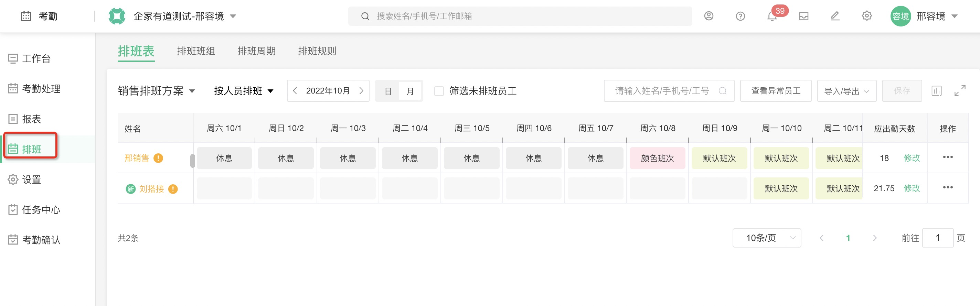980x306 pixels.
Task: Click pagination previous page arrow
Action: click(x=821, y=238)
